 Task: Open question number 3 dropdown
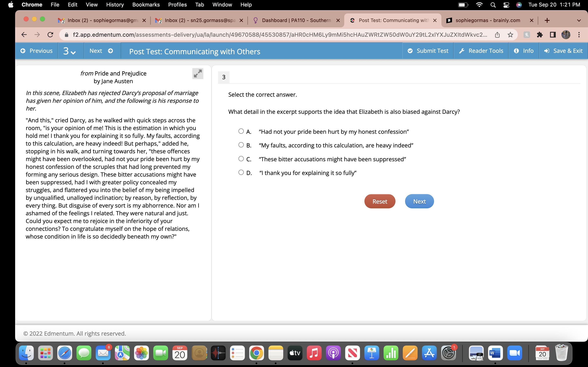[x=70, y=51]
